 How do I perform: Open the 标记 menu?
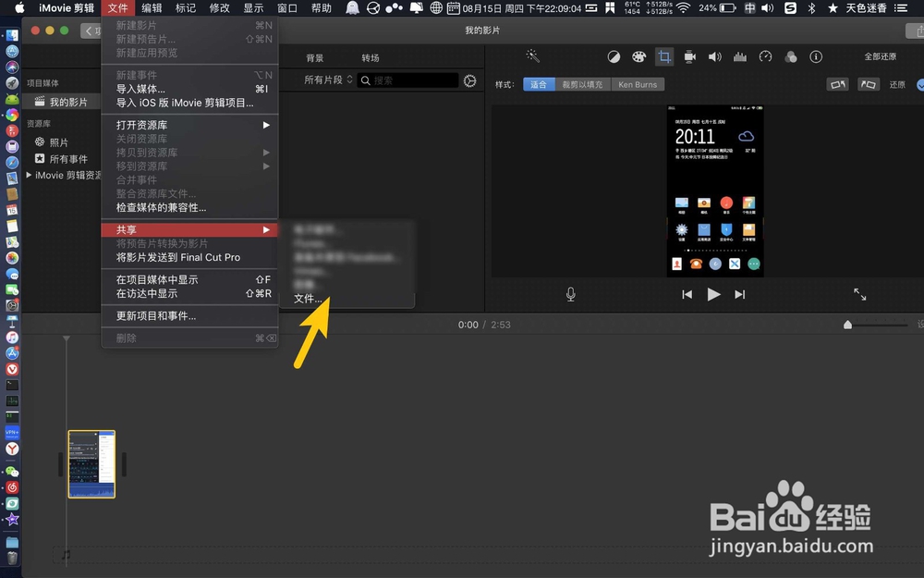coord(186,8)
